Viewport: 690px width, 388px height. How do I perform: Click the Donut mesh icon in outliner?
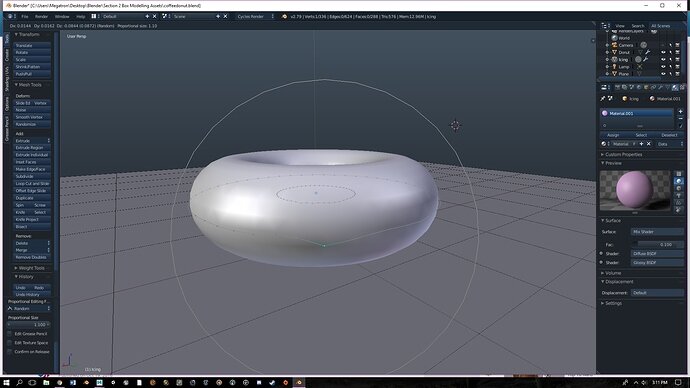[615, 52]
